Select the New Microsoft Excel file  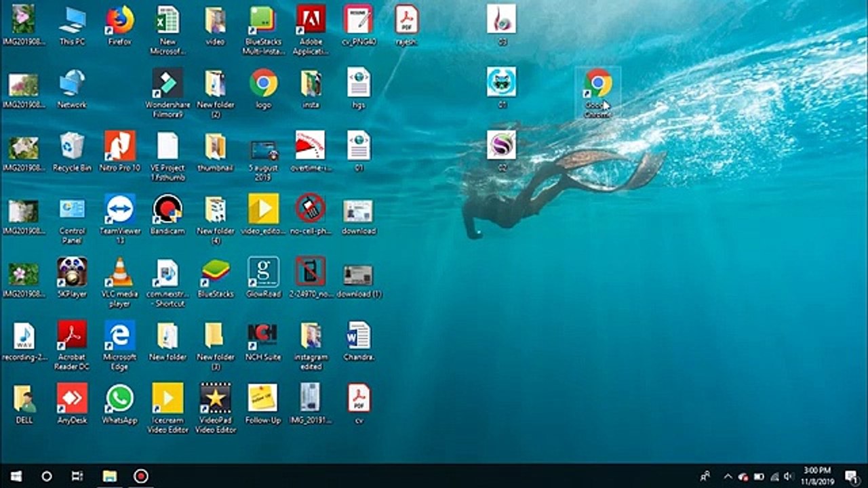(x=167, y=30)
